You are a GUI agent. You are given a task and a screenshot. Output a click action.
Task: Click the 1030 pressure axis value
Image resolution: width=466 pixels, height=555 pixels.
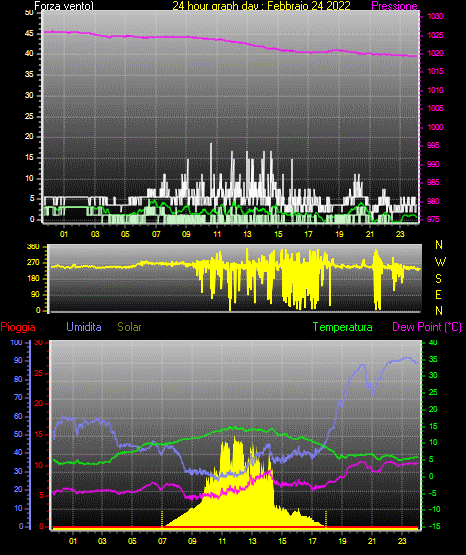[x=435, y=16]
